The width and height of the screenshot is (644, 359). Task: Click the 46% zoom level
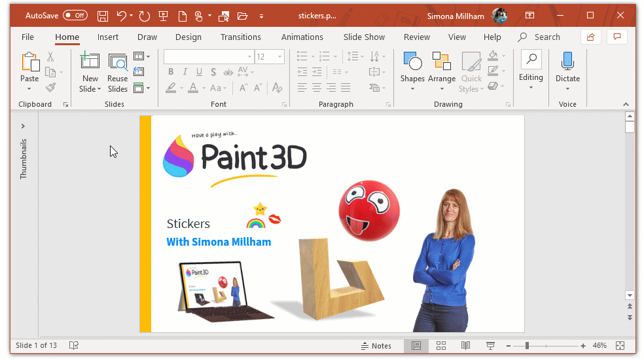tap(599, 346)
